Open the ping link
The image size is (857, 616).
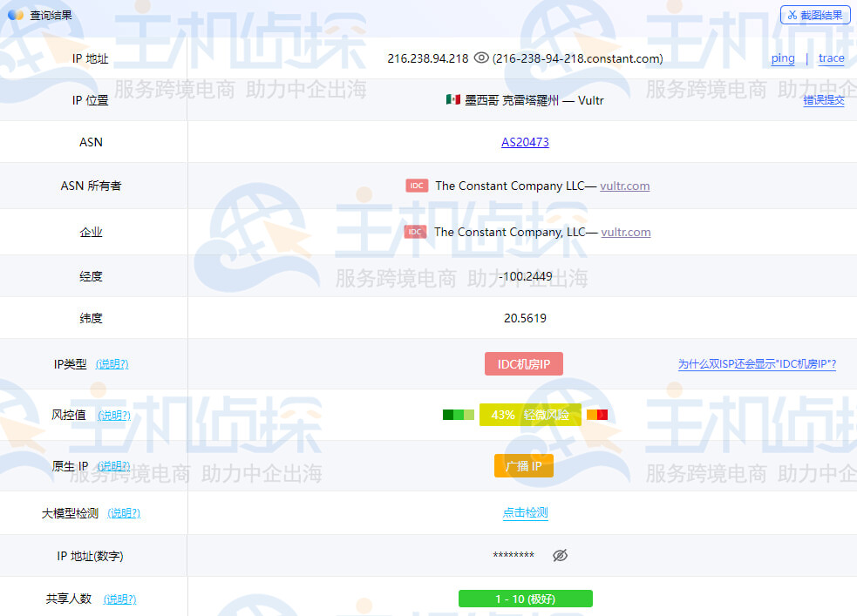point(783,58)
